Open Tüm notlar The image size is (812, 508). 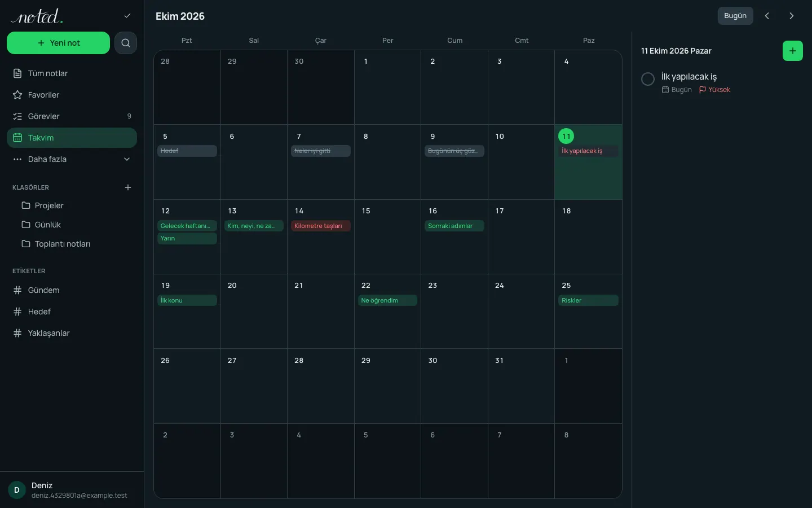pos(72,73)
